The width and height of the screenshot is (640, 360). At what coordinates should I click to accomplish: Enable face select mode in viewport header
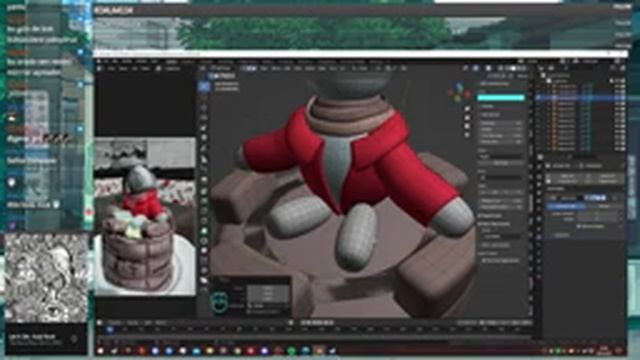(x=254, y=68)
